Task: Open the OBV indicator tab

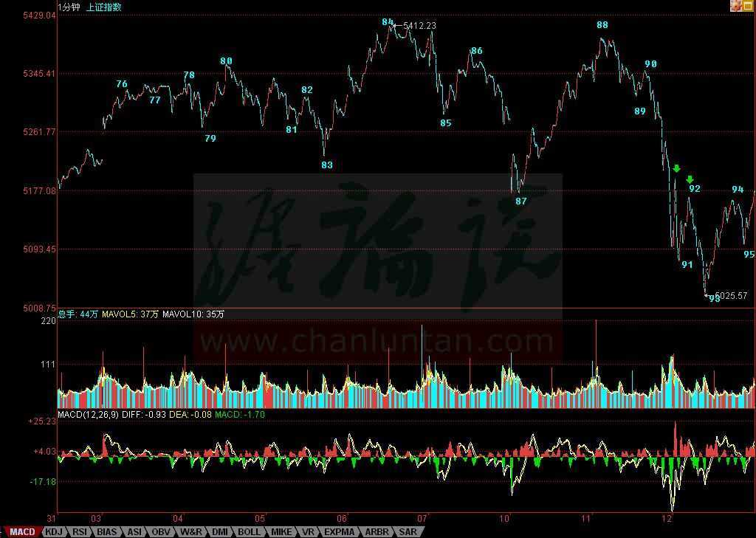Action: click(160, 531)
